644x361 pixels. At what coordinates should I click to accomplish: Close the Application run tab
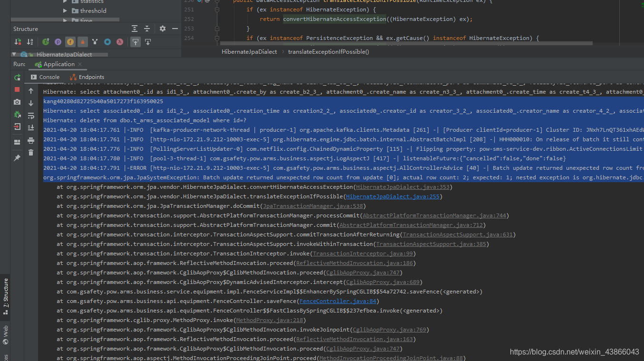coord(80,64)
